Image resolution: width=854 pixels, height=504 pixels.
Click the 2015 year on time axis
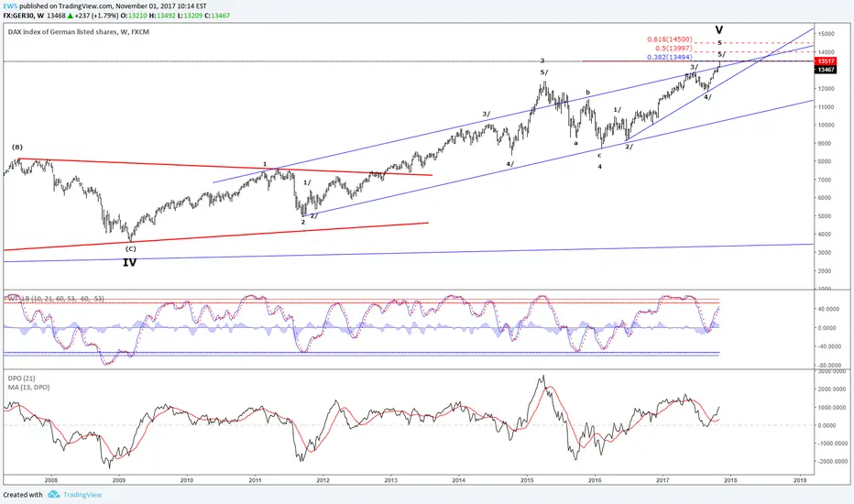pyautogui.click(x=527, y=480)
